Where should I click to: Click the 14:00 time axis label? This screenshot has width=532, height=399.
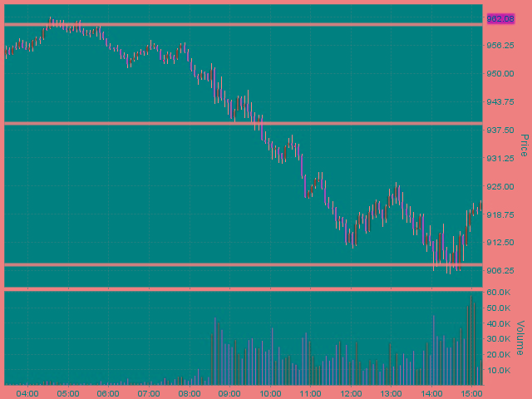point(431,393)
